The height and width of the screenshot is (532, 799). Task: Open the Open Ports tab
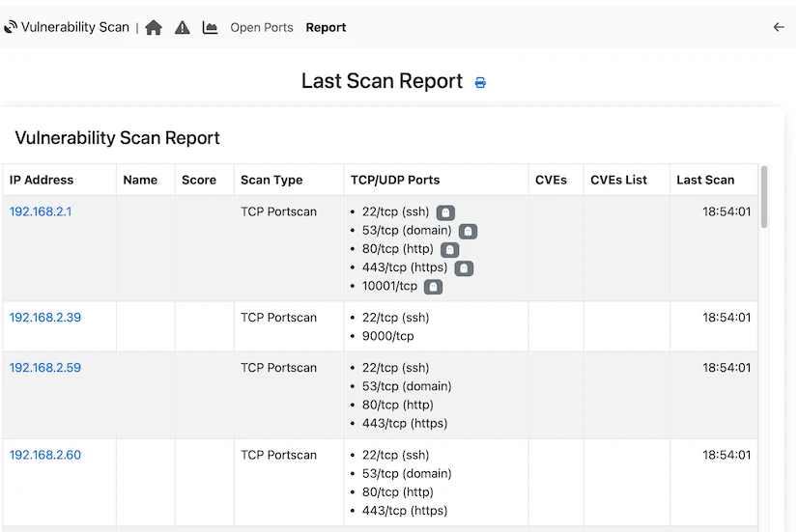pyautogui.click(x=262, y=28)
